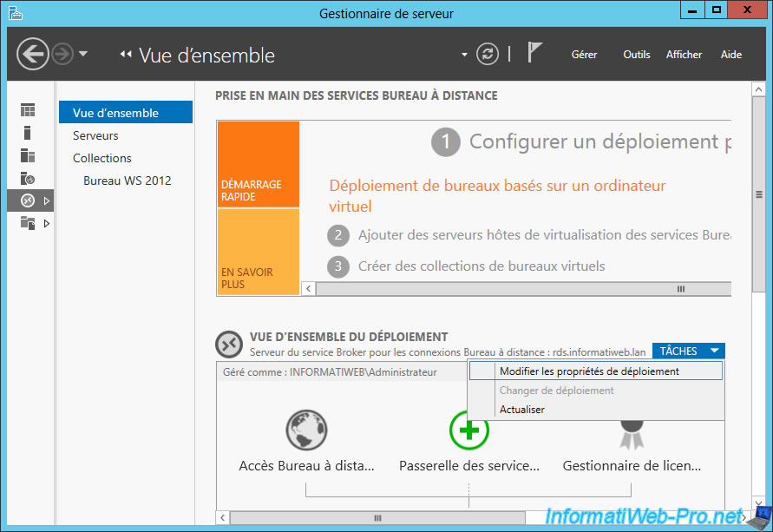Image resolution: width=773 pixels, height=532 pixels.
Task: Open the Gérer menu
Action: click(x=584, y=55)
